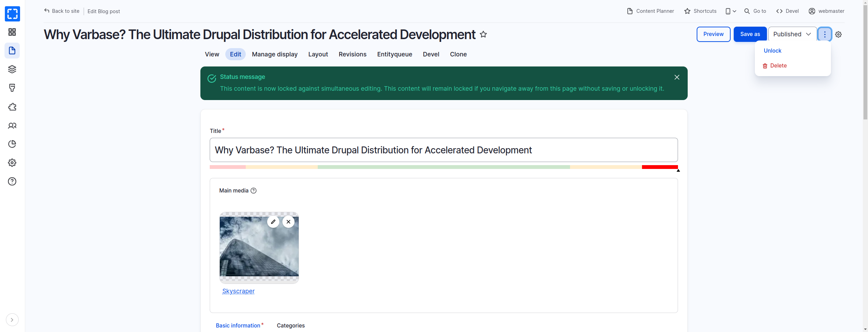Image resolution: width=868 pixels, height=332 pixels.
Task: Expand the sidebar with the chevron button
Action: pyautogui.click(x=12, y=320)
